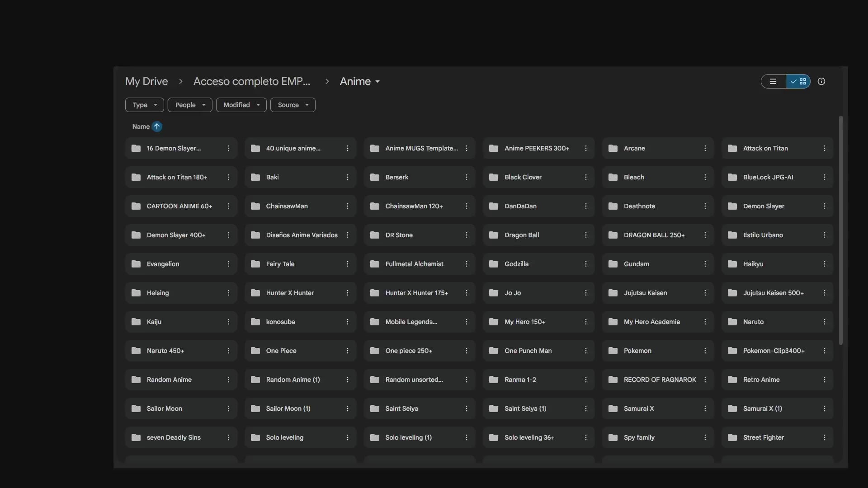Open more actions for 16 Demon Slayer folder
This screenshot has width=868, height=488.
point(228,148)
